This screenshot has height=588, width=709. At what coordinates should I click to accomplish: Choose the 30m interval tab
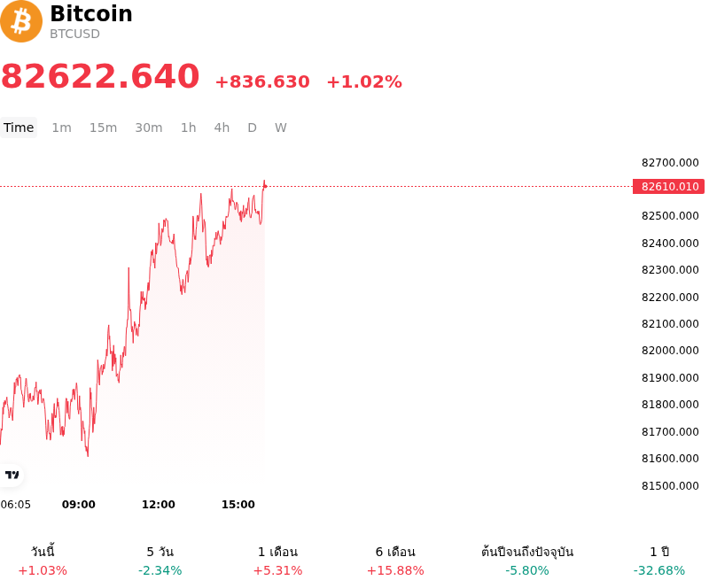point(149,128)
